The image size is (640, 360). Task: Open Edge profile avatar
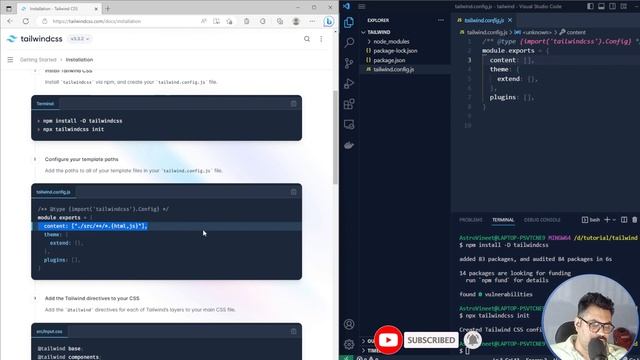[296, 21]
